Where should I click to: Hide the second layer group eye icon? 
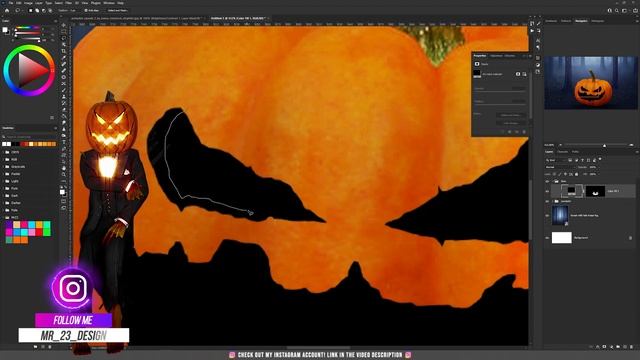pyautogui.click(x=547, y=201)
